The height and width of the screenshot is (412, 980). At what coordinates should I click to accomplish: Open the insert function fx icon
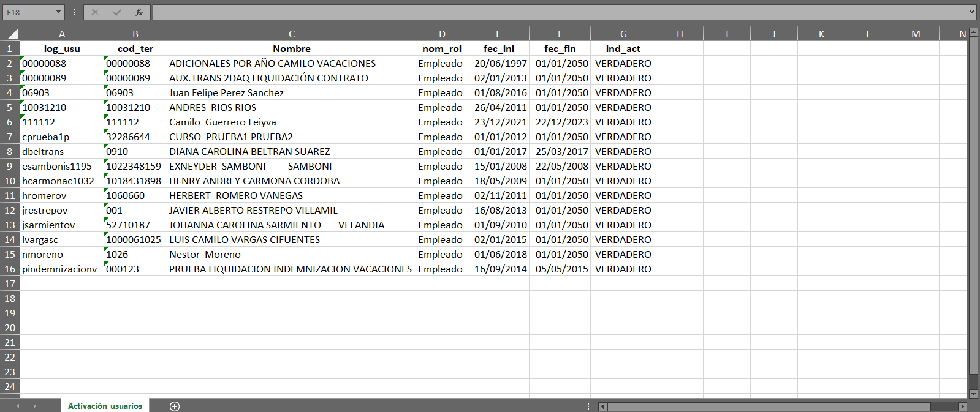pyautogui.click(x=139, y=12)
